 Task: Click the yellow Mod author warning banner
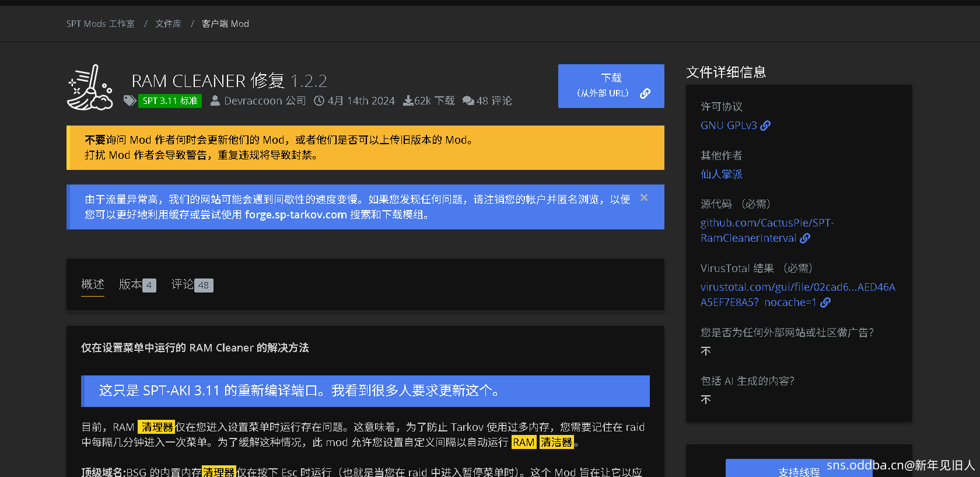pos(365,148)
